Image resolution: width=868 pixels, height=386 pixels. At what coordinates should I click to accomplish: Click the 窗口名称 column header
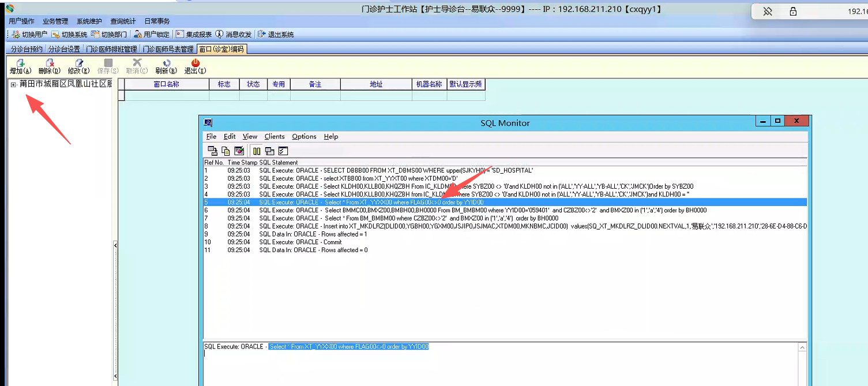click(167, 84)
